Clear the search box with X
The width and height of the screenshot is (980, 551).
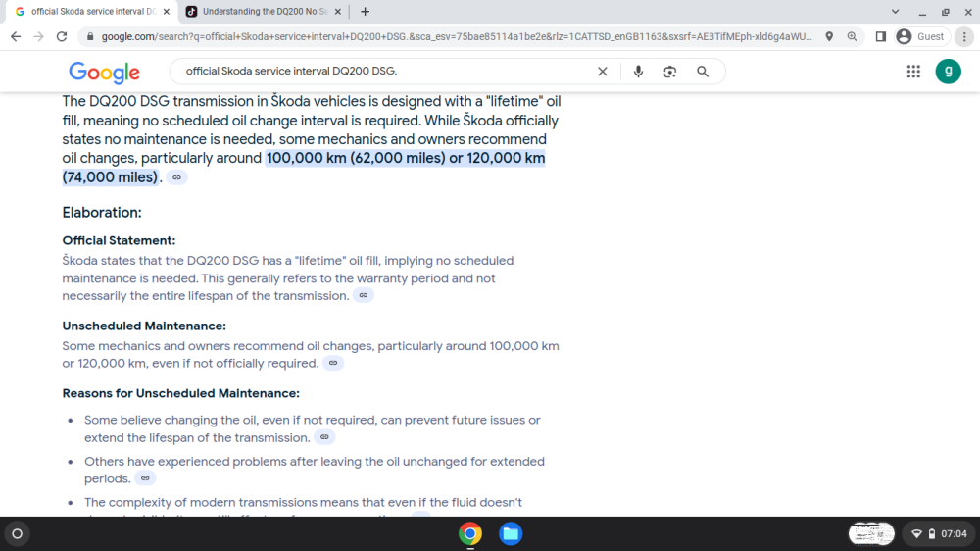pos(602,72)
